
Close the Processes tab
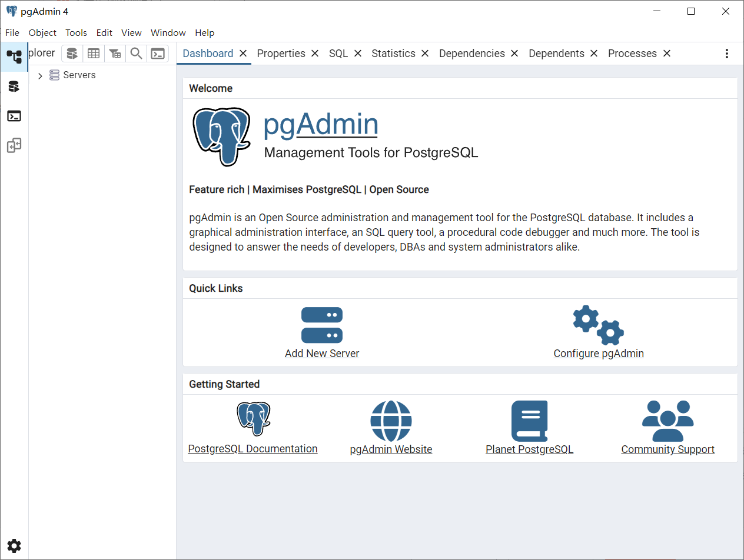667,54
